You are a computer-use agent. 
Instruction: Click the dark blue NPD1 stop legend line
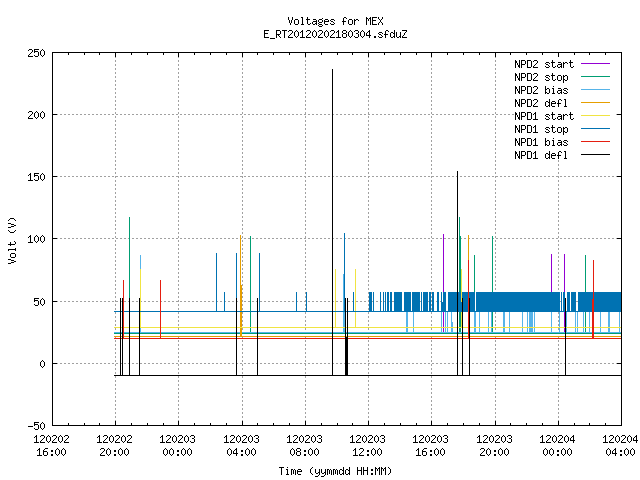[x=596, y=129]
